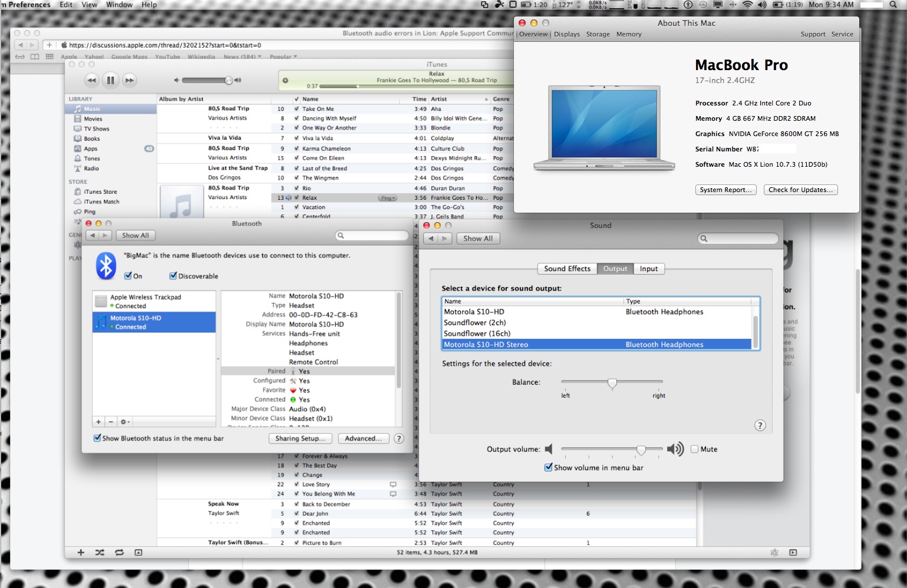Click the search field in Sound preferences
This screenshot has height=588, width=907.
pos(738,239)
